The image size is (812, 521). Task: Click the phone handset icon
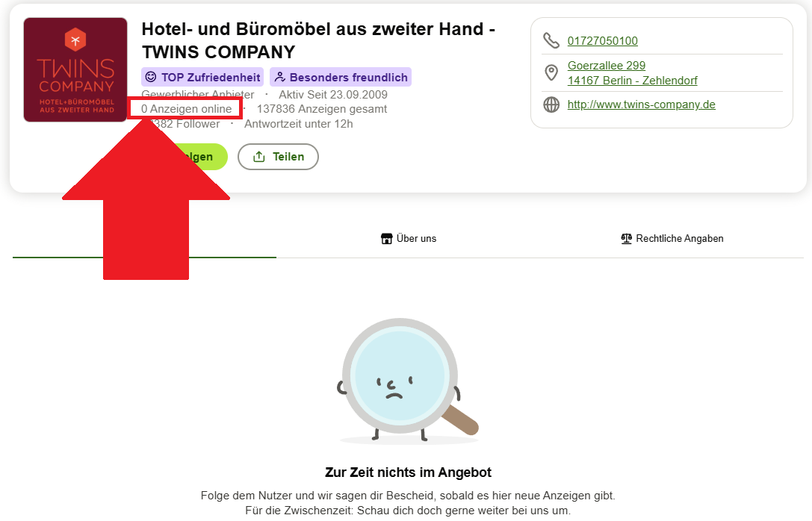point(551,40)
